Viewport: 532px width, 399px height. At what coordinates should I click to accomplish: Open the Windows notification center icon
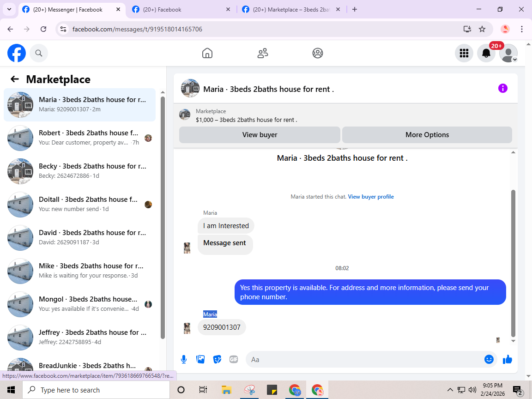click(517, 390)
